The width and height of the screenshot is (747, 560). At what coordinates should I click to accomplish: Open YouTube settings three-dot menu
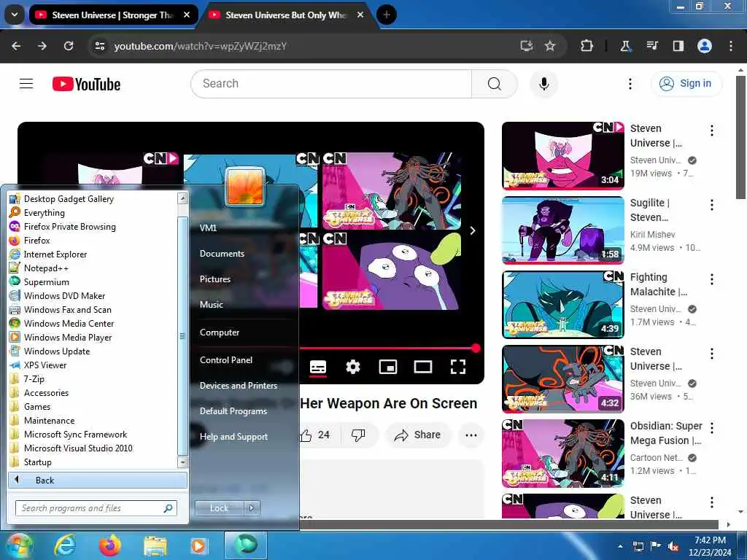click(630, 84)
